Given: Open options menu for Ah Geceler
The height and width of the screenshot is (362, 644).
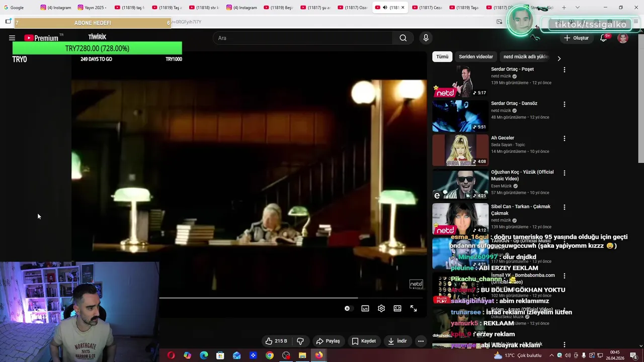Looking at the screenshot, I should point(564,138).
